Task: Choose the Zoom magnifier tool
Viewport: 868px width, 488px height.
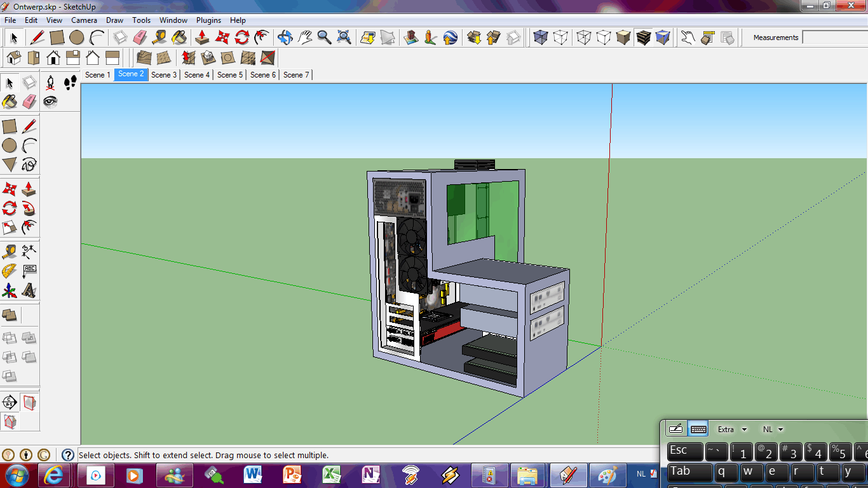Action: (x=325, y=37)
